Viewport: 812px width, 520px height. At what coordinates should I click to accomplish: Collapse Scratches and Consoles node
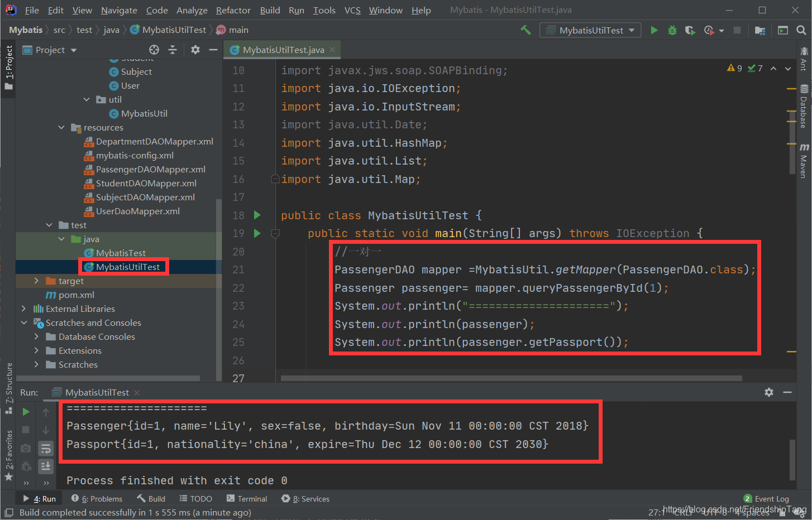(23, 322)
